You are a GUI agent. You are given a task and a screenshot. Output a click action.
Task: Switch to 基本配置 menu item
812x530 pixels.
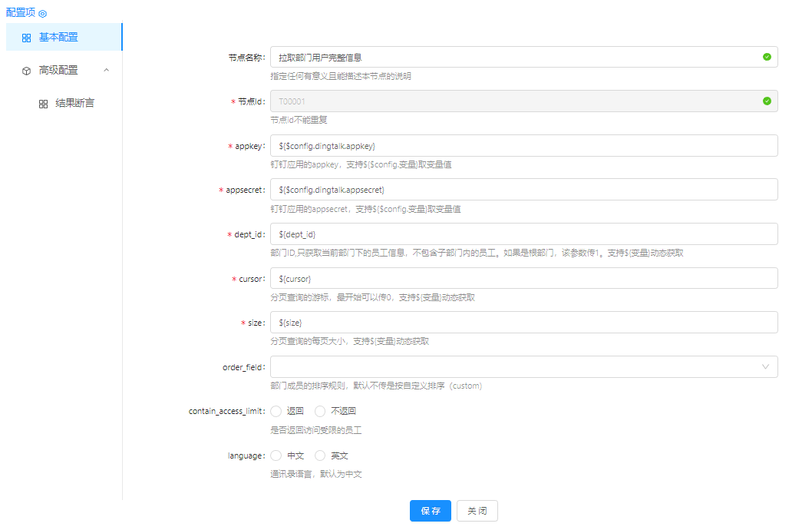pos(58,38)
